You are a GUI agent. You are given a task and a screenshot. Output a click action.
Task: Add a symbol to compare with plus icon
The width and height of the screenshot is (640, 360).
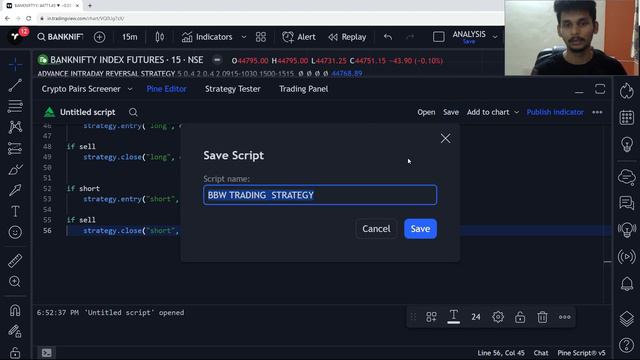click(x=99, y=37)
